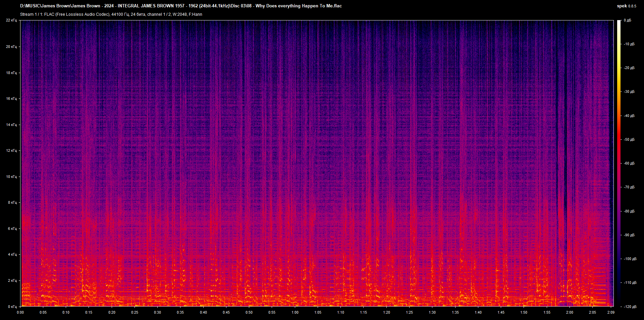The width and height of the screenshot is (644, 320).
Task: Click the 22 кГц frequency axis label
Action: pyautogui.click(x=11, y=20)
